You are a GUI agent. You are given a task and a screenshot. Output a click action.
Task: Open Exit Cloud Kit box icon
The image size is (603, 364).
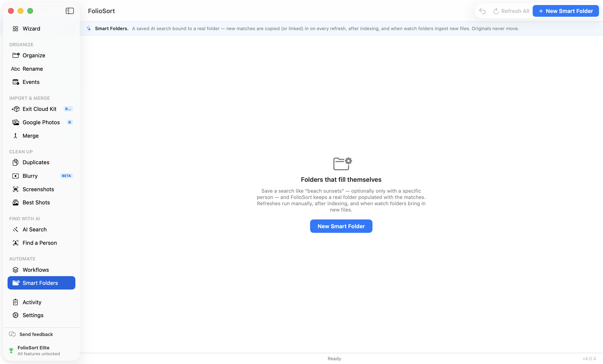pyautogui.click(x=15, y=109)
